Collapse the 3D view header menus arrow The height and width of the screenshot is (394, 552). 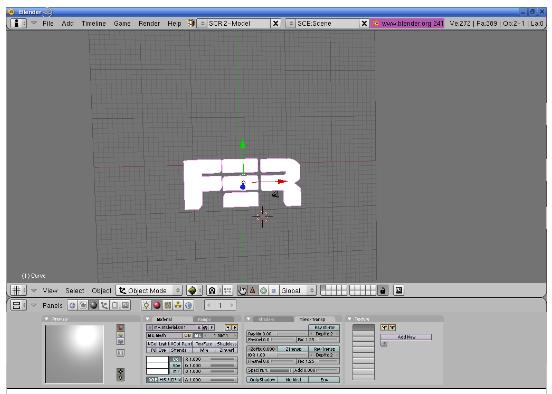(34, 290)
